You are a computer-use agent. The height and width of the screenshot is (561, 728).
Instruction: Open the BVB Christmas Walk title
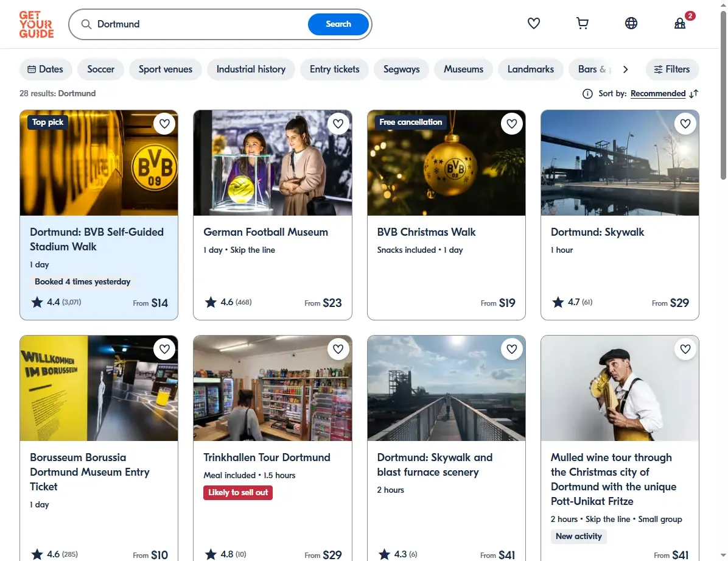point(426,232)
